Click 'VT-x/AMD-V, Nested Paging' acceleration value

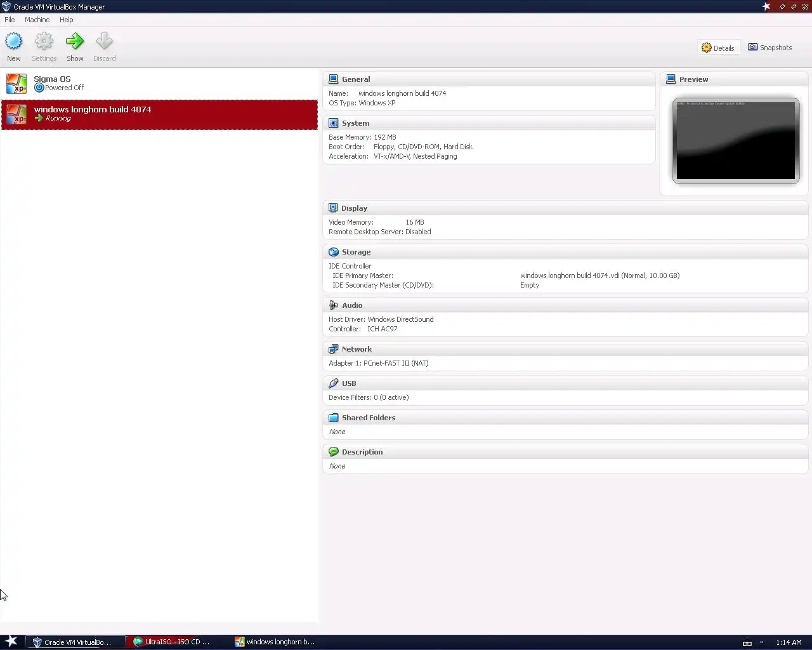coord(416,156)
